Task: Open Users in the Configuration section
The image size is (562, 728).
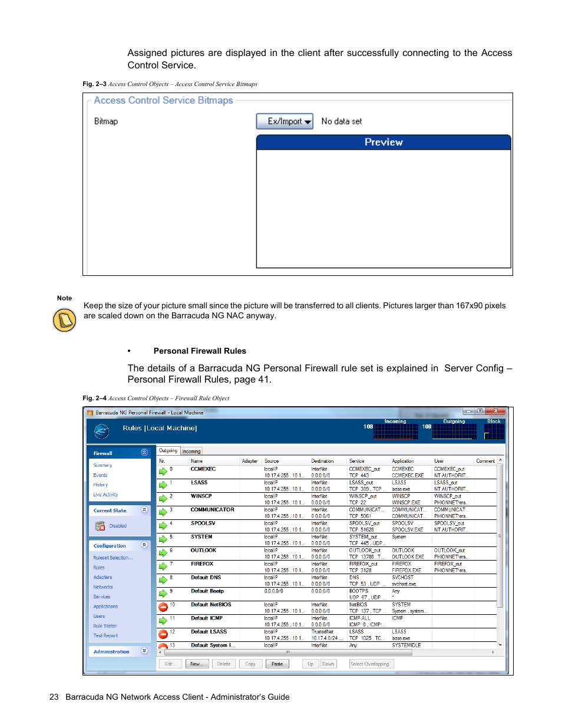Action: pos(99,616)
